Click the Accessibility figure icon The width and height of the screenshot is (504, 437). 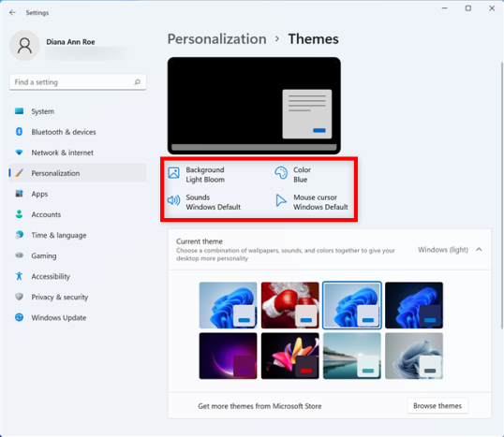[20, 276]
